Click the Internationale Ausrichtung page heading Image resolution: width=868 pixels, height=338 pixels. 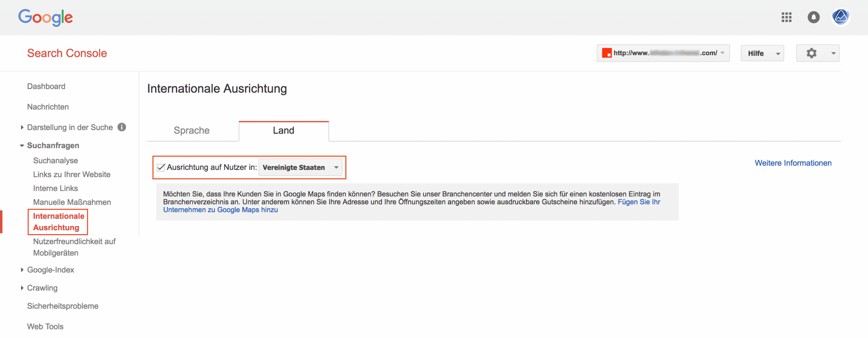(x=217, y=89)
